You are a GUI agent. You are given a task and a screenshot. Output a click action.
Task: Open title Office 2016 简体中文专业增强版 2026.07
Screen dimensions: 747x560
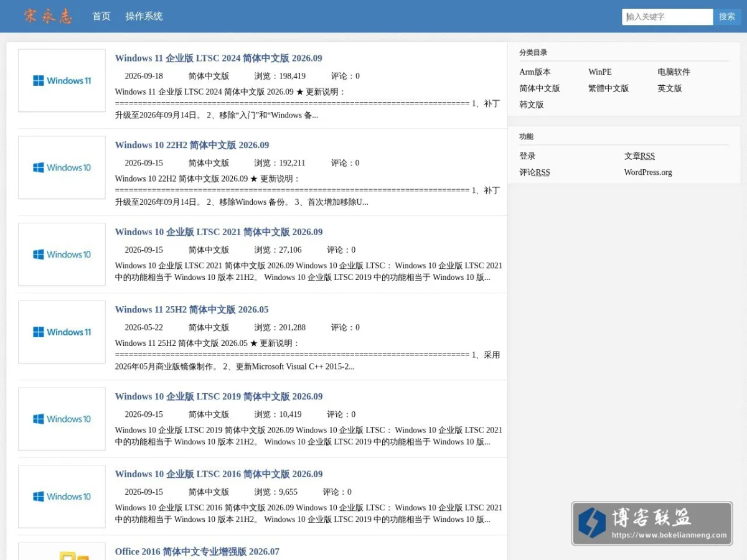click(197, 551)
